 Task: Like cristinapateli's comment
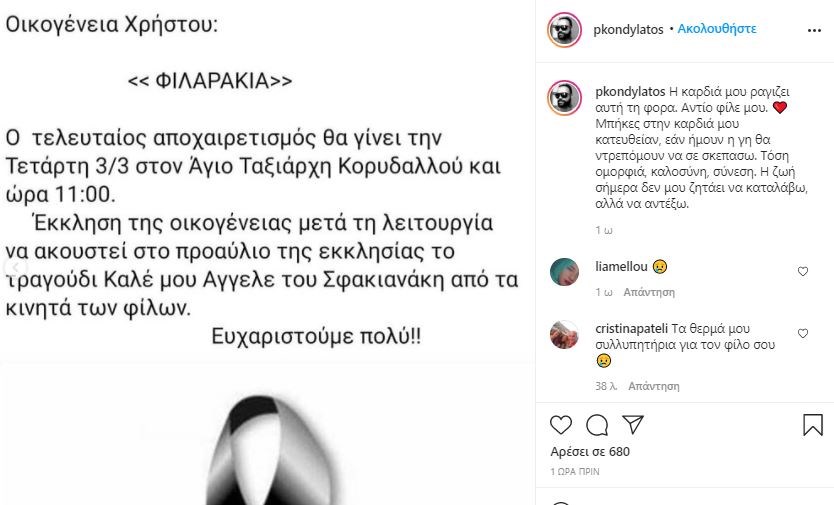pos(803,333)
